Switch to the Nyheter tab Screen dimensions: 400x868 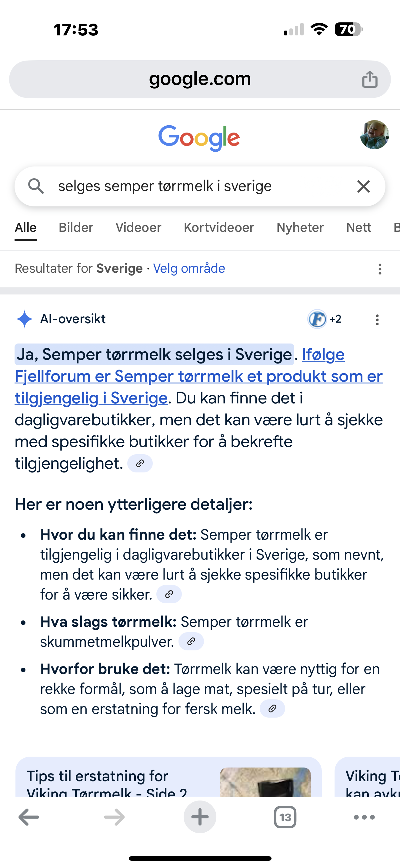(x=300, y=228)
